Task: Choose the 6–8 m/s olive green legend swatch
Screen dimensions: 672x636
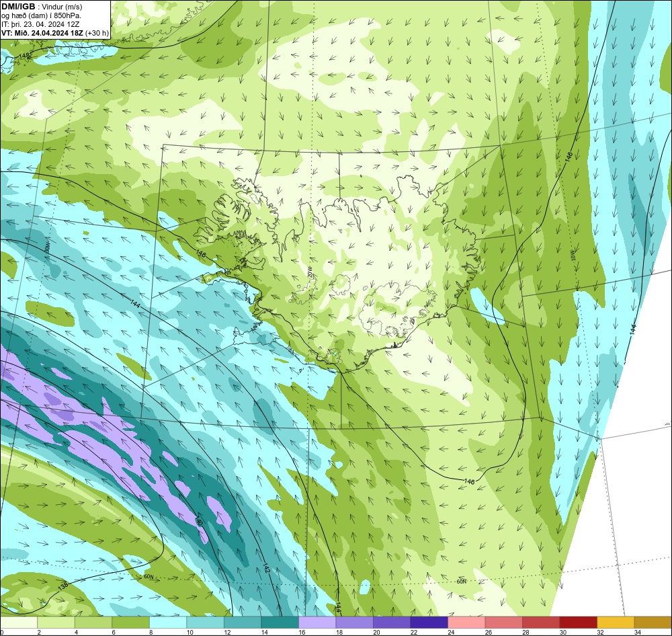Action: pos(131,623)
